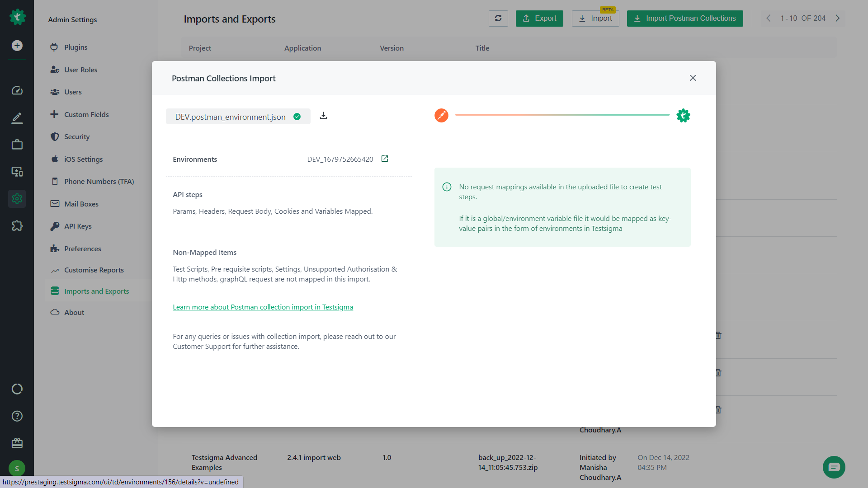Click DEV.postman_environment.json file chip
Viewport: 868px width, 488px height.
(x=238, y=117)
